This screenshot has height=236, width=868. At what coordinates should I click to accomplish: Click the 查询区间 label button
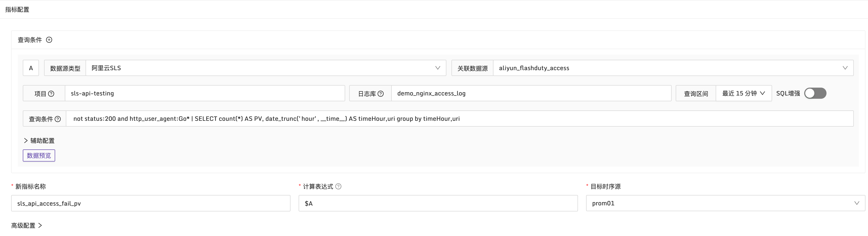tap(695, 93)
